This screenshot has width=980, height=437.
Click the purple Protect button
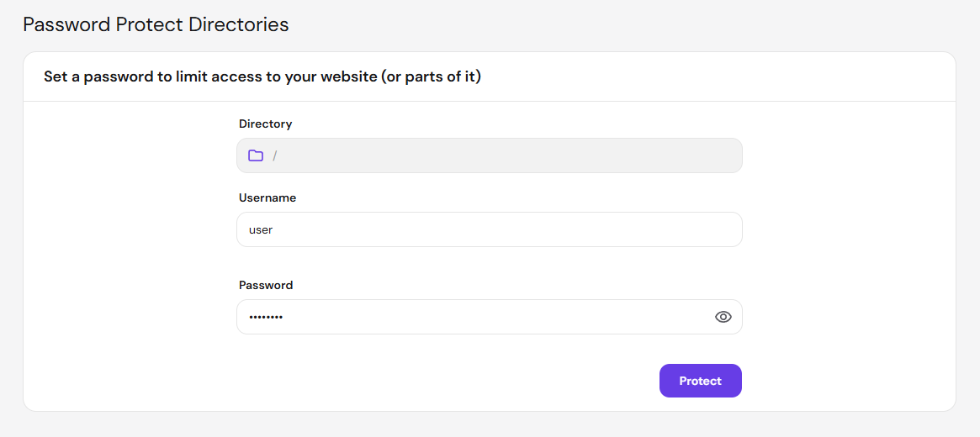pos(701,381)
